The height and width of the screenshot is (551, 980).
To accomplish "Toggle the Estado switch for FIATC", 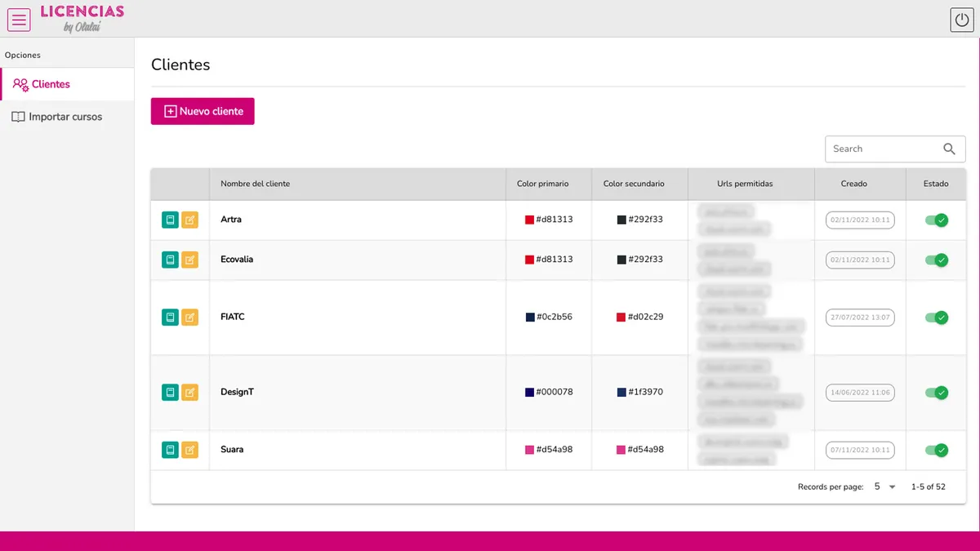I will (937, 317).
